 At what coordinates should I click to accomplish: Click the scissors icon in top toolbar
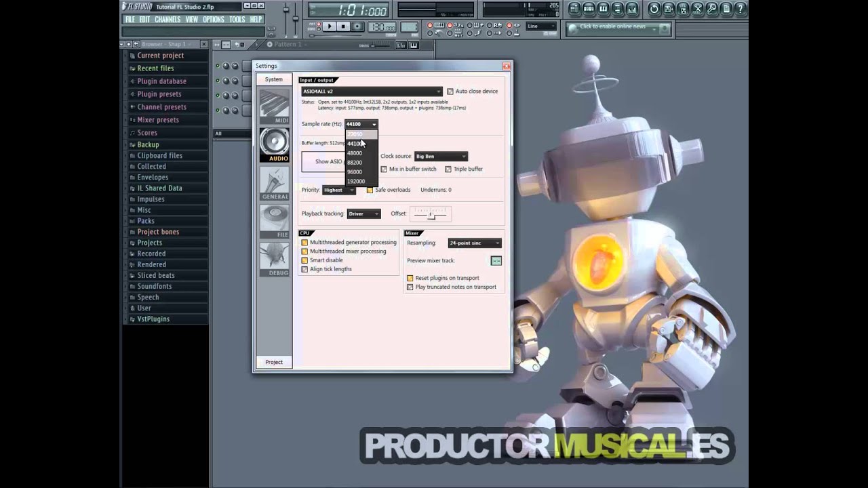tap(697, 8)
